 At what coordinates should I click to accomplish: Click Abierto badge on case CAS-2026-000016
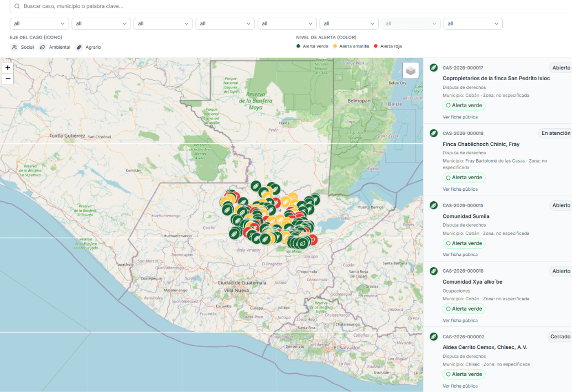[561, 271]
